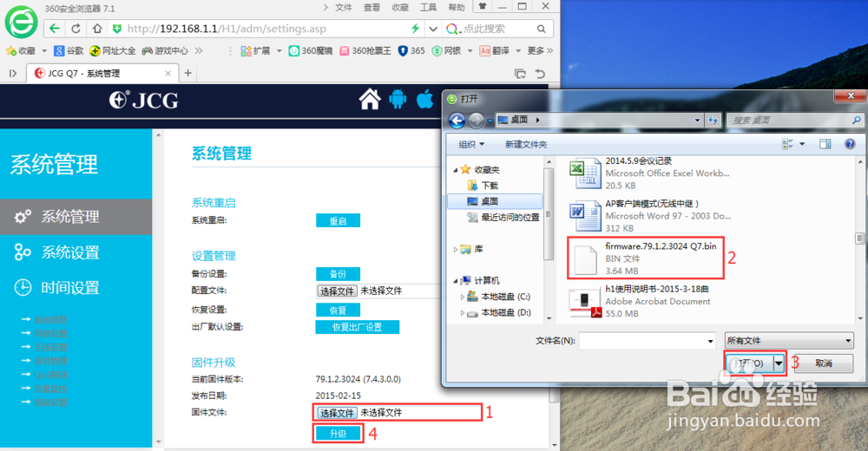Screen dimensions: 868x451
Task: Open the 帮助 browser menu
Action: pos(457,7)
